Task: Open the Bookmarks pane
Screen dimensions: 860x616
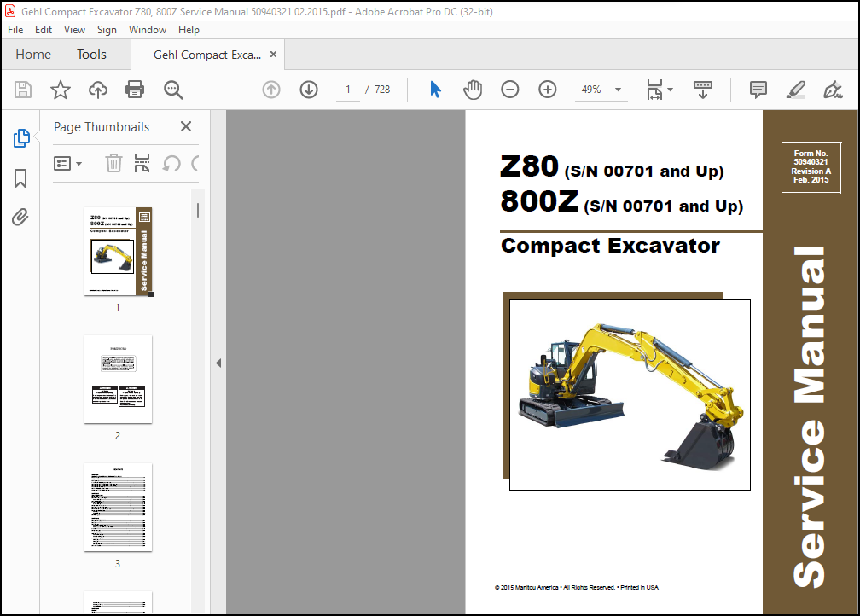Action: click(x=20, y=178)
